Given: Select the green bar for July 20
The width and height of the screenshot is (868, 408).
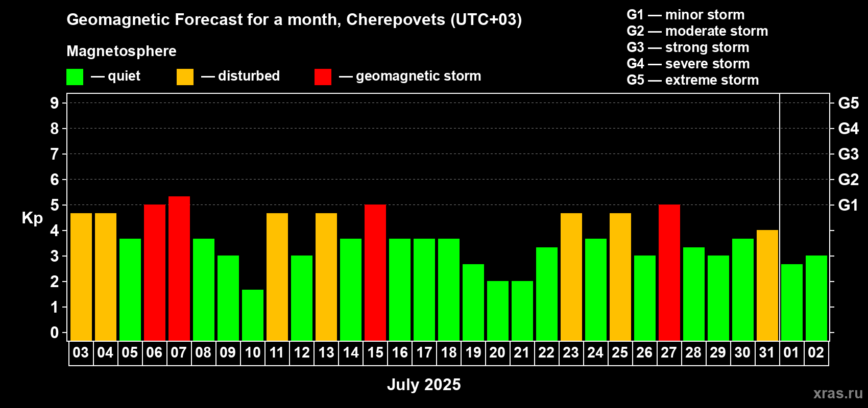Looking at the screenshot, I should point(498,311).
